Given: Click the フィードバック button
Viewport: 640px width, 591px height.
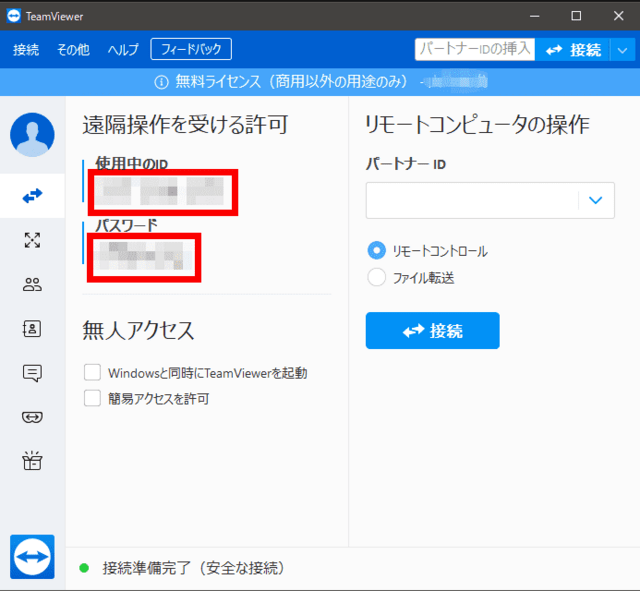Looking at the screenshot, I should point(191,49).
